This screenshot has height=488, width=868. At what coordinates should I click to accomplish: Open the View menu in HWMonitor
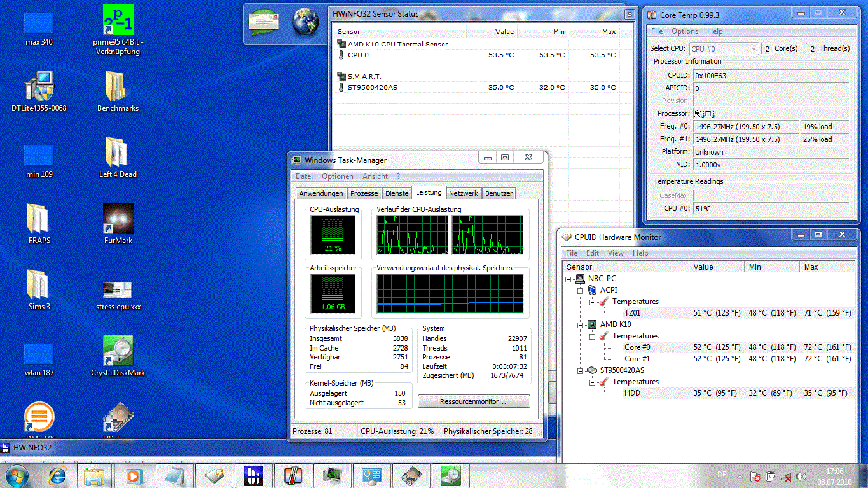tap(616, 253)
